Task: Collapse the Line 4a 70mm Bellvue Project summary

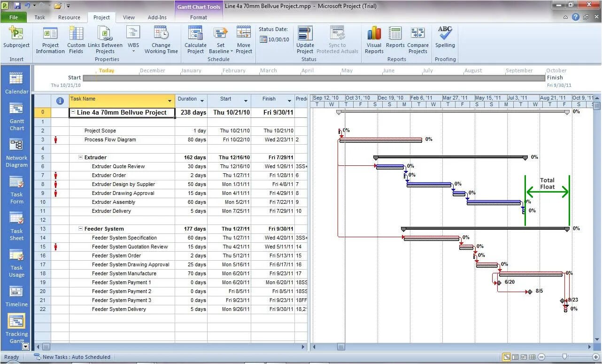Action: (x=73, y=113)
